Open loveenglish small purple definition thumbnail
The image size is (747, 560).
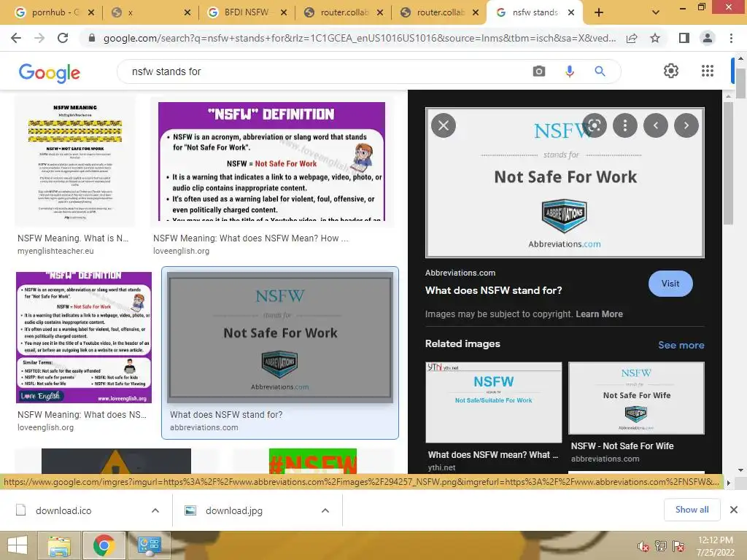coord(84,338)
